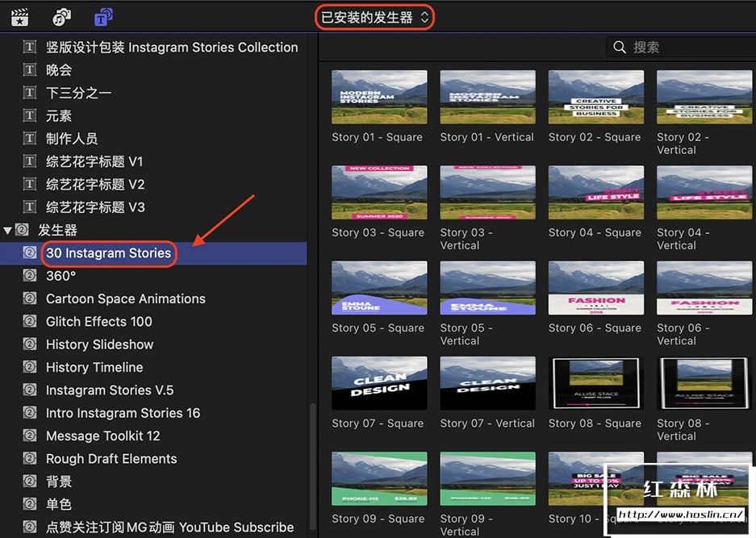Click the title icon beside 晚会

(29, 69)
